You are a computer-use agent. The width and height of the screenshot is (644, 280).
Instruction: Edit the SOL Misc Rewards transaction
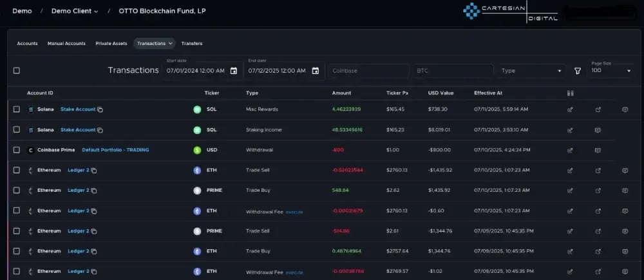(570, 109)
